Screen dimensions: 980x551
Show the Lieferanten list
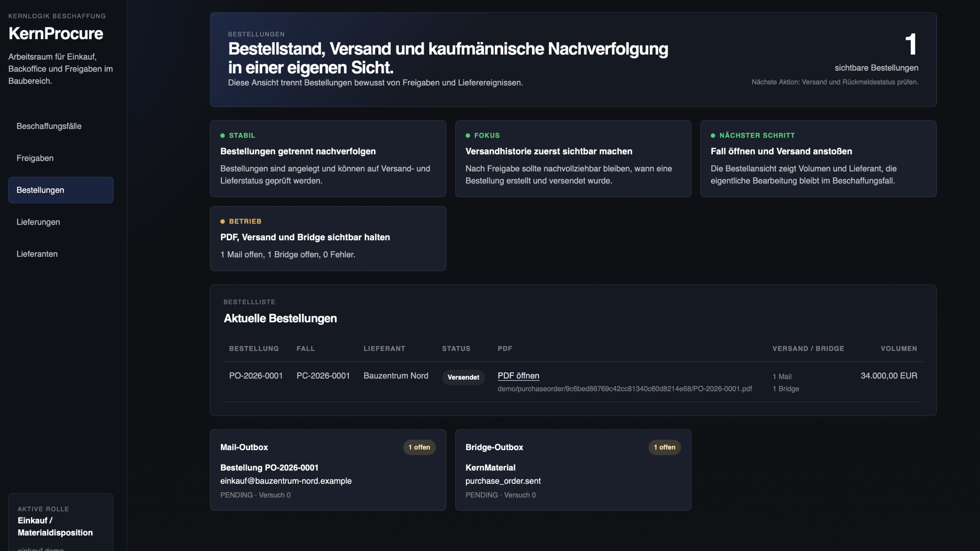tap(37, 253)
